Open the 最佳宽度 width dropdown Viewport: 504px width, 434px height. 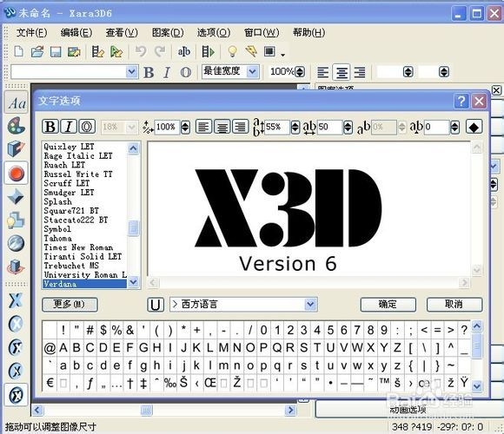point(253,71)
